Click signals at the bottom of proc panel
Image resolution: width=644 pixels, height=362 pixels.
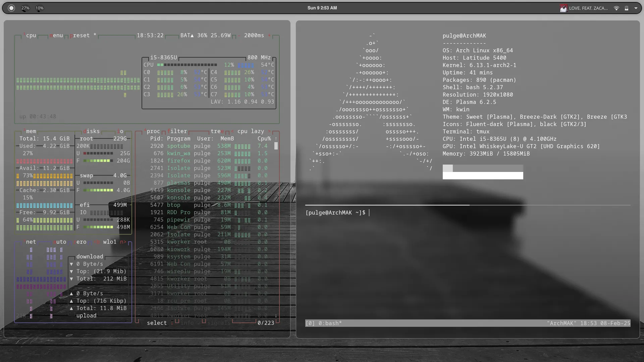(x=218, y=323)
